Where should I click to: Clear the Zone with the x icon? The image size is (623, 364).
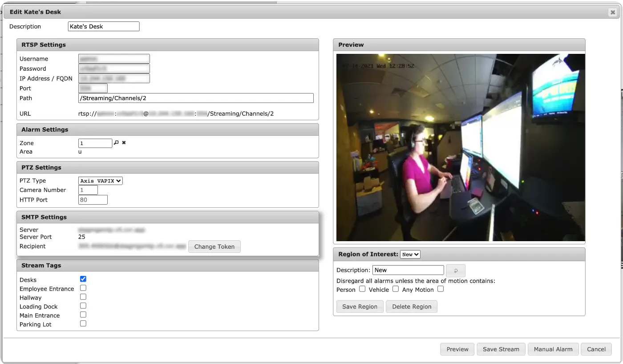pyautogui.click(x=124, y=143)
